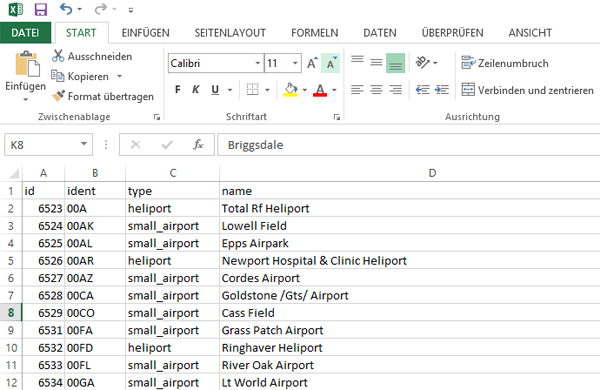Open Undo history dropdown arrow
The height and width of the screenshot is (390, 600).
pyautogui.click(x=80, y=9)
